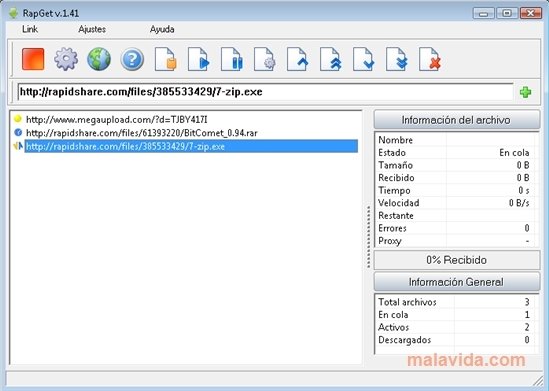Screen dimensions: 549x391
Task: Click the Velocidad row label
Action: tap(399, 203)
